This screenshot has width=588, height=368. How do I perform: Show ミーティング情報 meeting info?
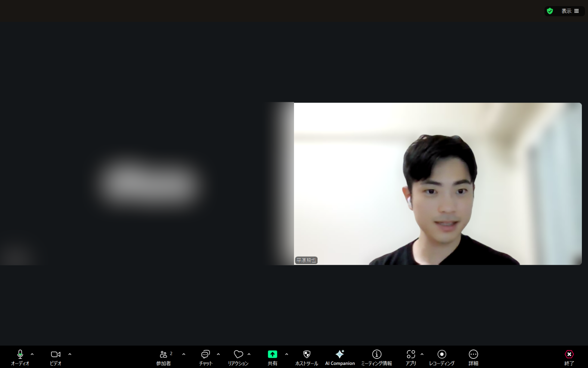377,354
